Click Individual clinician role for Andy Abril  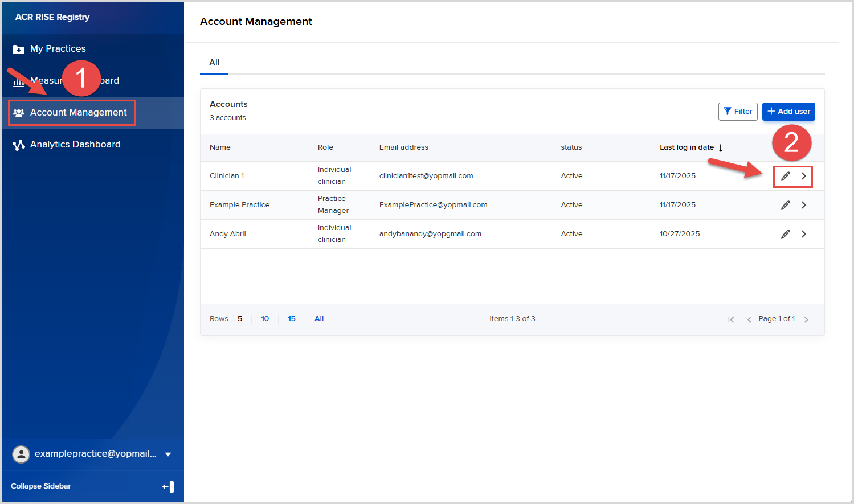(334, 234)
